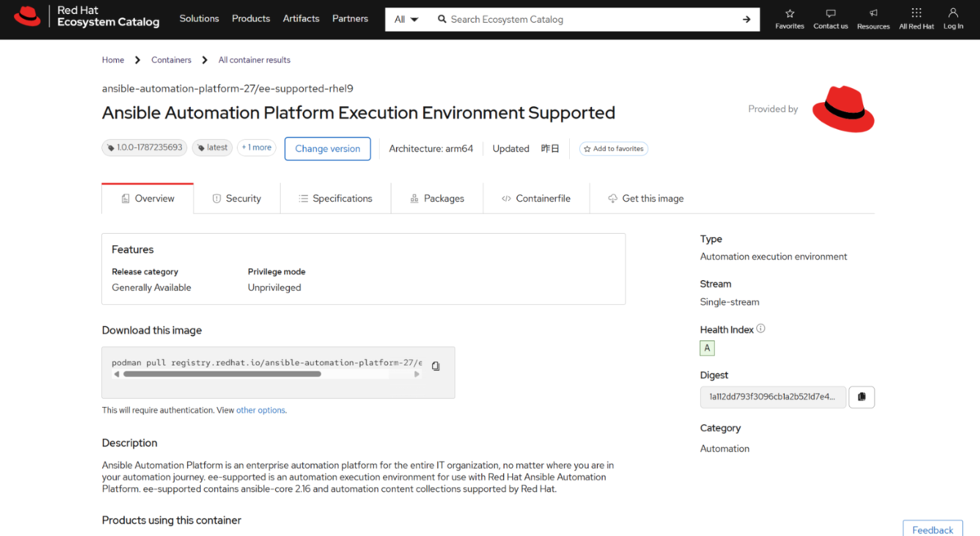The image size is (980, 536).
Task: Click the Change version button
Action: (327, 149)
